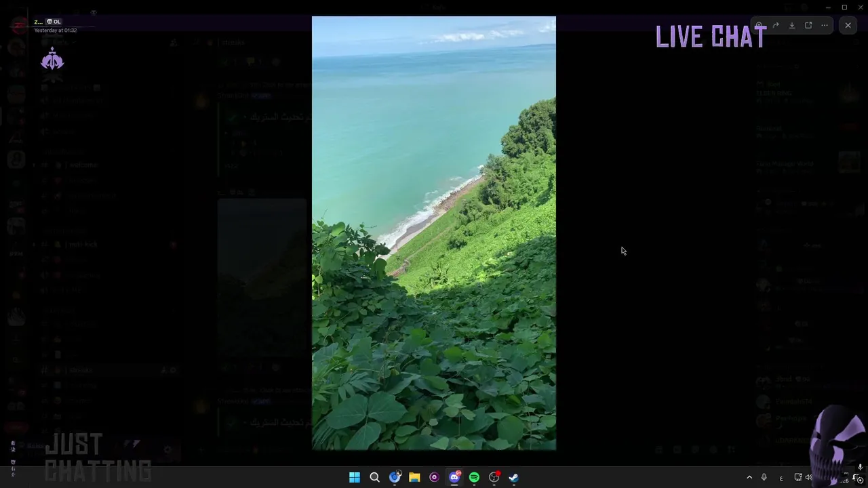Open the image in browser icon
Image resolution: width=868 pixels, height=488 pixels.
point(808,26)
